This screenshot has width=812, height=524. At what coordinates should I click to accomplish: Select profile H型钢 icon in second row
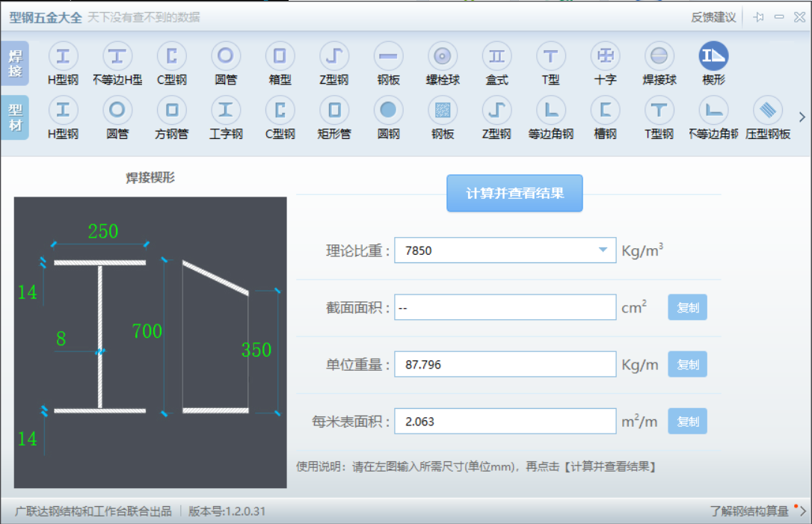[x=63, y=111]
